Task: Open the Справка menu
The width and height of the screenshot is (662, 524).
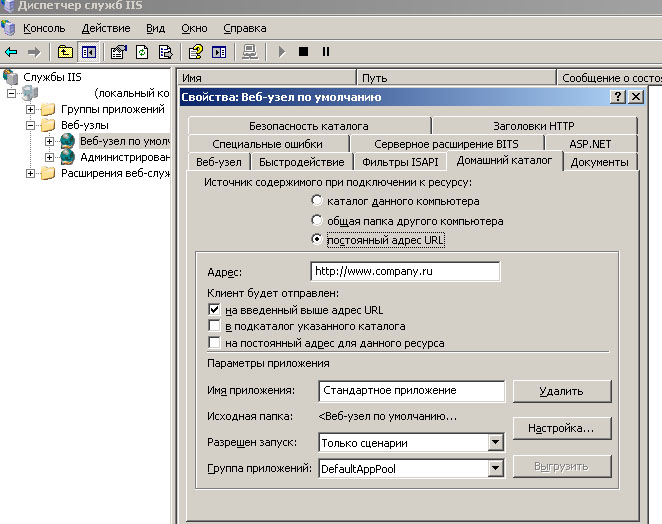Action: pyautogui.click(x=244, y=28)
